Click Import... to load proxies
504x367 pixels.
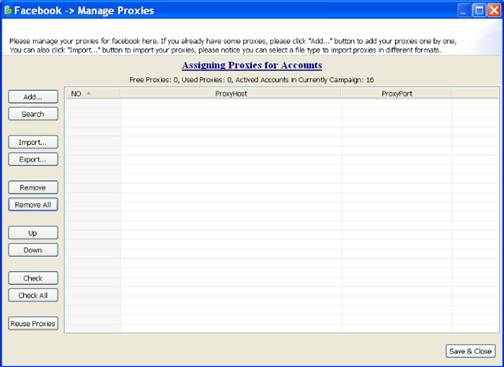coord(33,142)
